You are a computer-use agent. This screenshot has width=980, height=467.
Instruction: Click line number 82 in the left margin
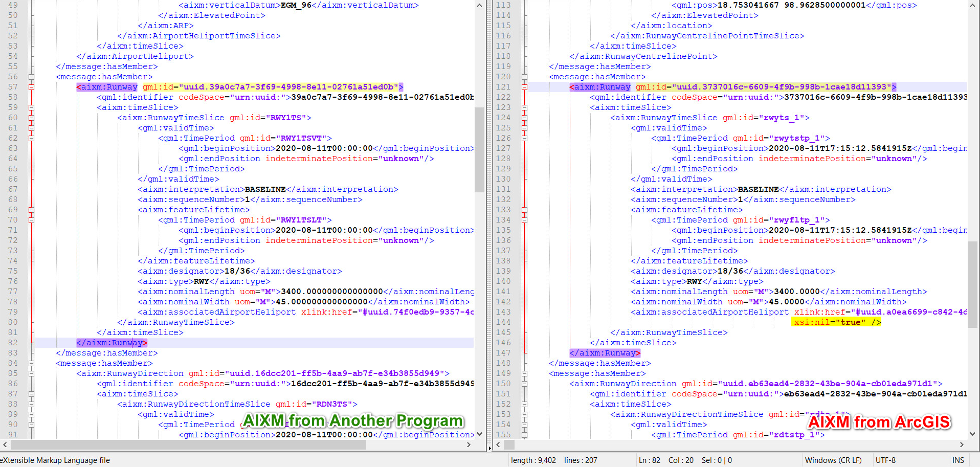[x=13, y=343]
